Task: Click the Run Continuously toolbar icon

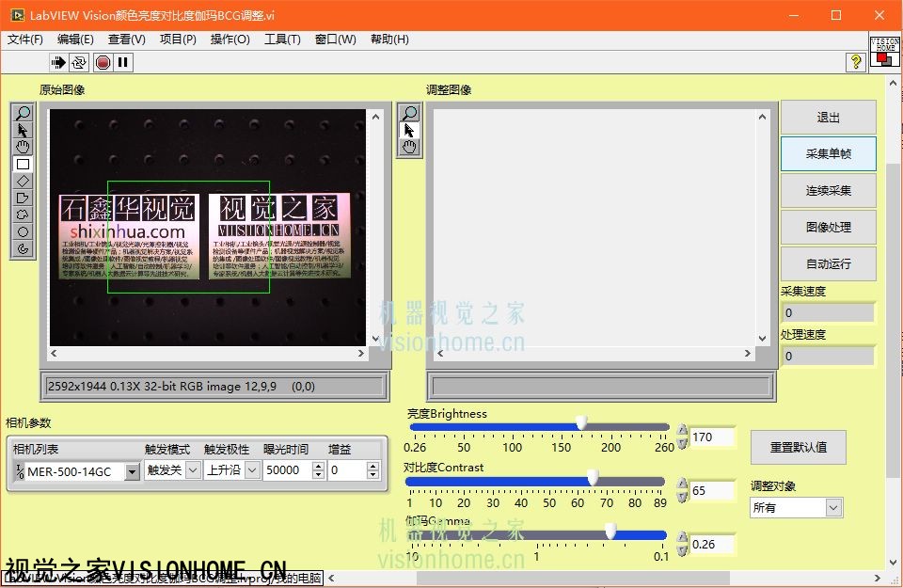Action: [x=79, y=62]
